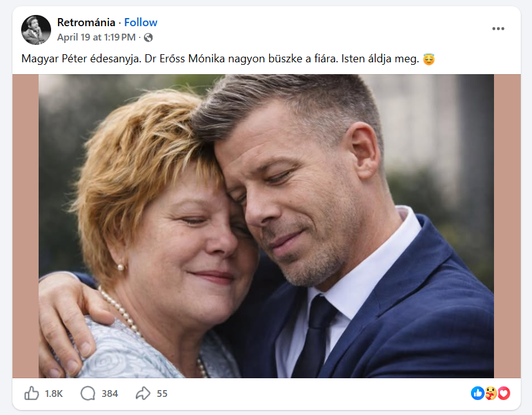532x415 pixels.
Task: Click the globe public audience icon
Action: click(148, 37)
